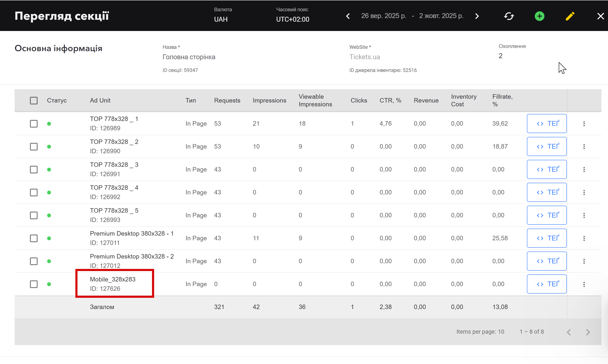Open the date range picker
Viewport: 608px width, 364px height.
click(412, 16)
